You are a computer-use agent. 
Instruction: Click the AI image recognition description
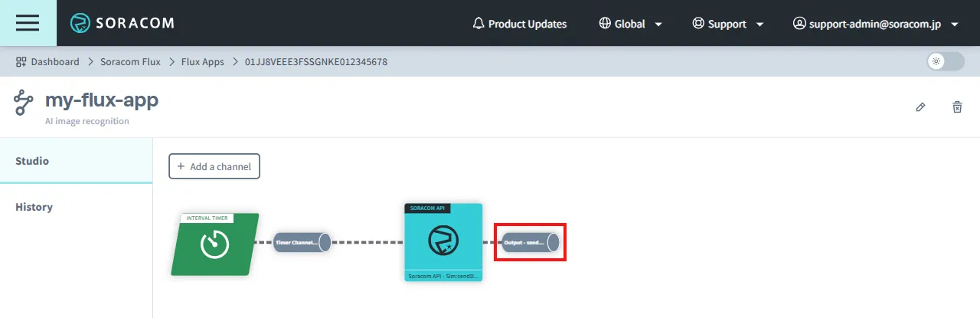point(87,121)
